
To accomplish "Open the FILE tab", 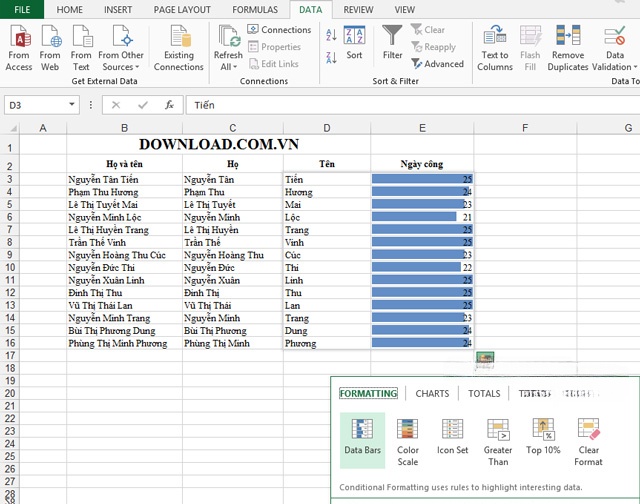I will [22, 9].
